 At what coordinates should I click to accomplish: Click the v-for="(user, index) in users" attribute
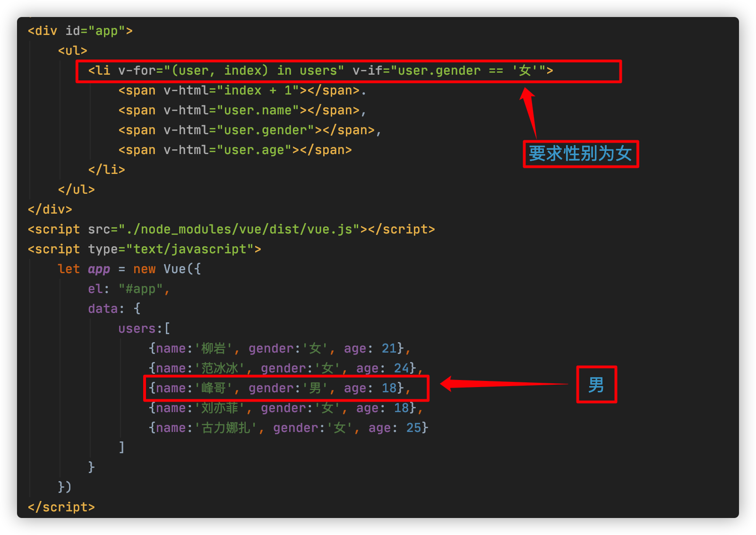231,70
